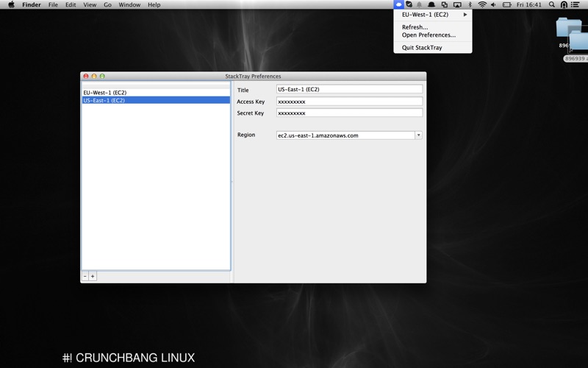
Task: Select US-East-1 (EC2) in the account list
Action: [x=156, y=100]
